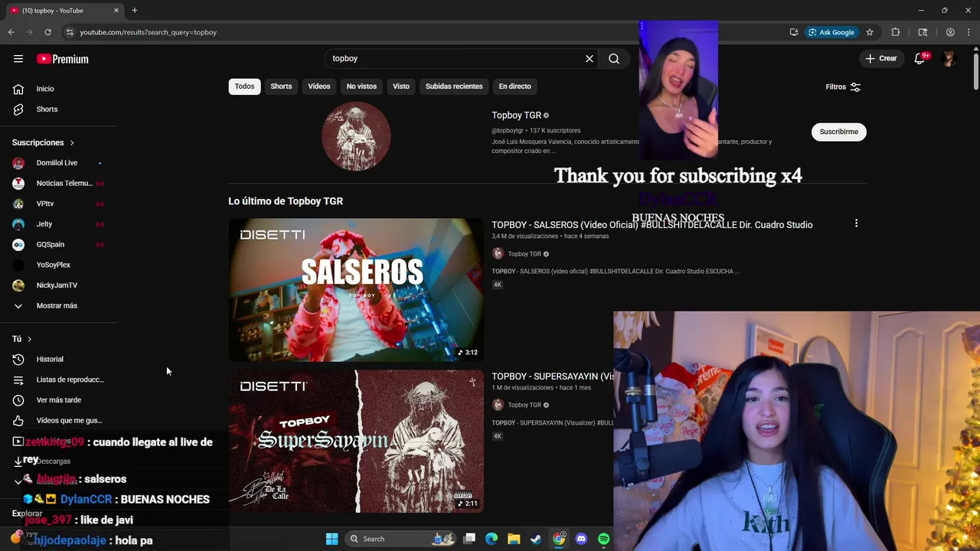Viewport: 980px width, 551px height.
Task: Open the Chrome extensions puzzle icon
Action: click(895, 32)
